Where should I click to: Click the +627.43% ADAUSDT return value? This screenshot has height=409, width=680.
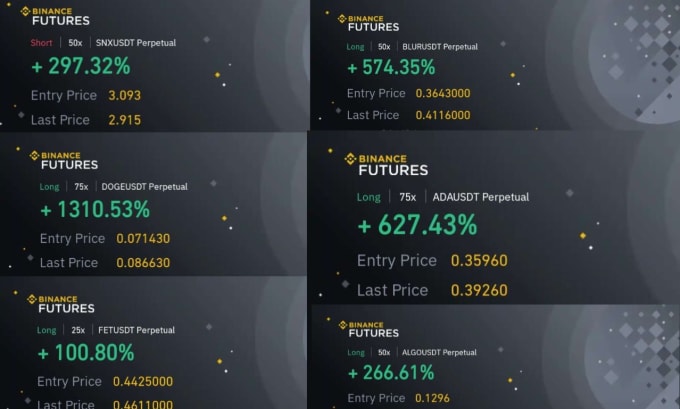tap(417, 225)
